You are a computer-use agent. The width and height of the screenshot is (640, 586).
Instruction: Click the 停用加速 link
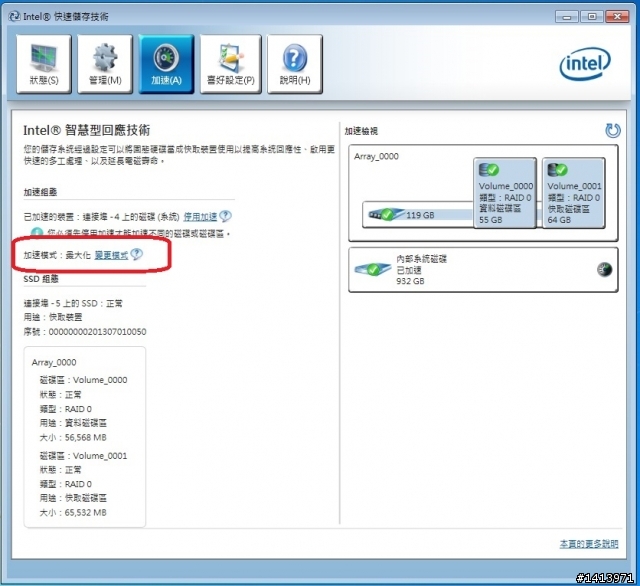[200, 216]
